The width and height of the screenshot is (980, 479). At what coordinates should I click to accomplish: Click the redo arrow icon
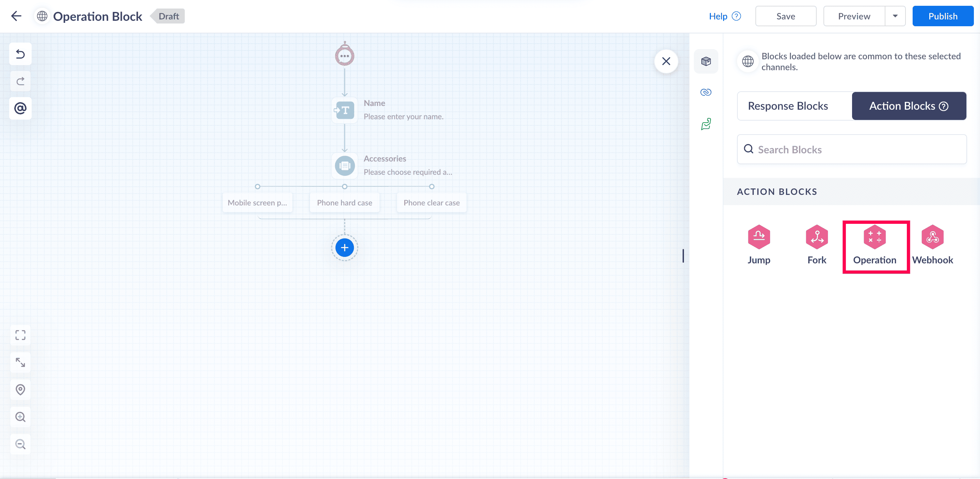[20, 81]
